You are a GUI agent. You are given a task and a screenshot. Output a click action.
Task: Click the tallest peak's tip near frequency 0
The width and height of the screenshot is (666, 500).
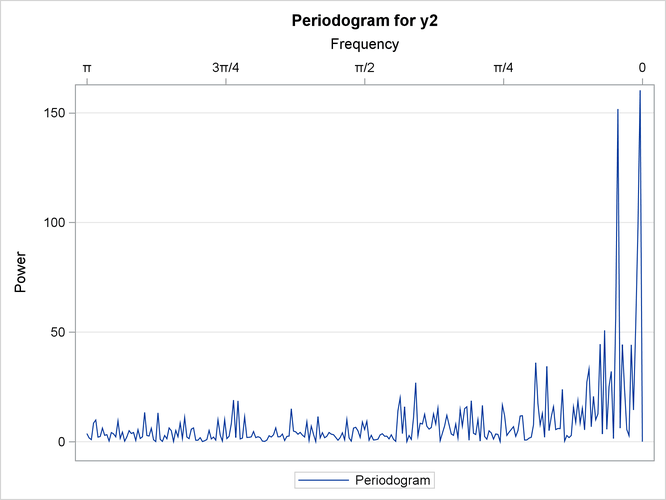[x=640, y=91]
